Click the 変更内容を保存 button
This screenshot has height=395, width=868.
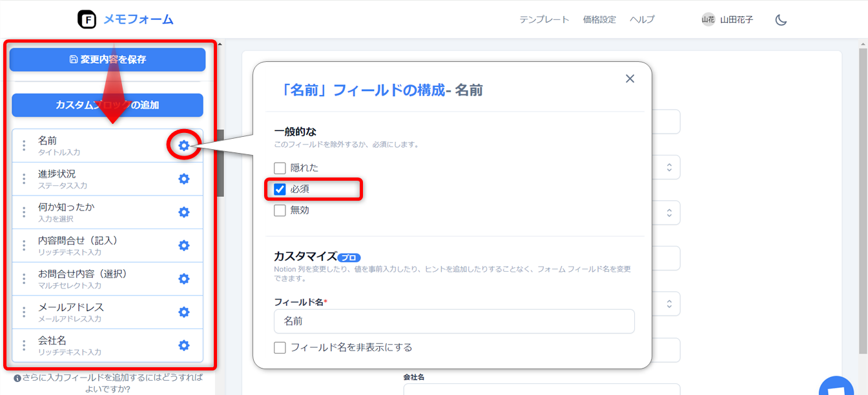click(x=107, y=59)
